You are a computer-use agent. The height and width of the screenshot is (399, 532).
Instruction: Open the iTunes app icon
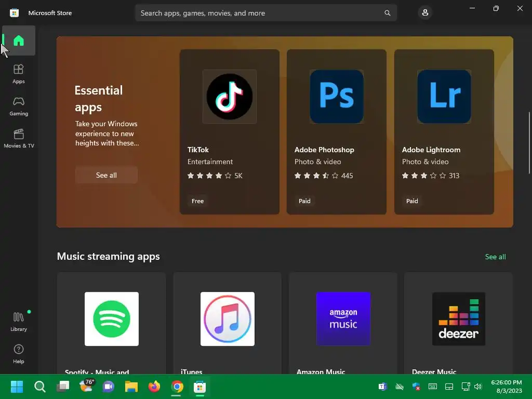228,319
